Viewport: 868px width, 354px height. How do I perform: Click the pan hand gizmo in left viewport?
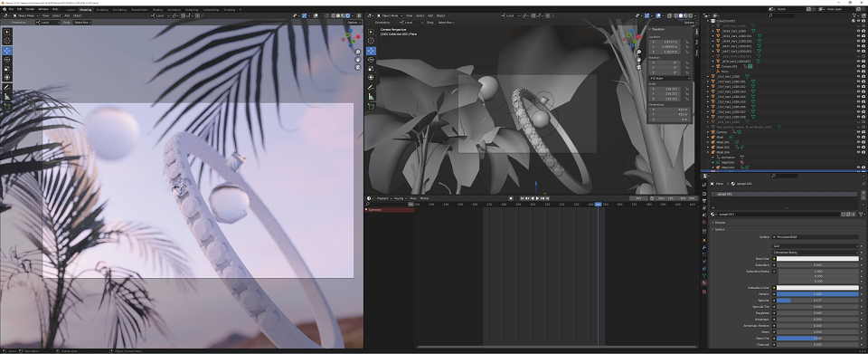click(358, 60)
